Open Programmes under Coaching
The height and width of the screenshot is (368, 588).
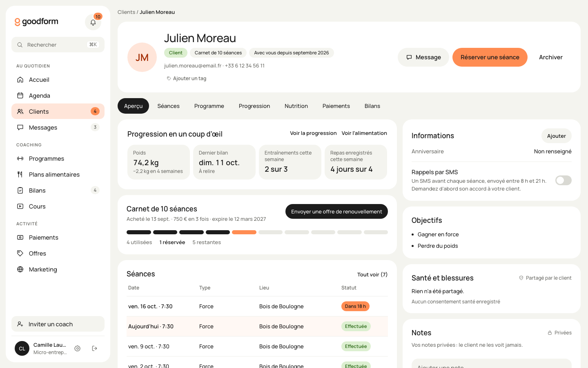tap(58, 159)
